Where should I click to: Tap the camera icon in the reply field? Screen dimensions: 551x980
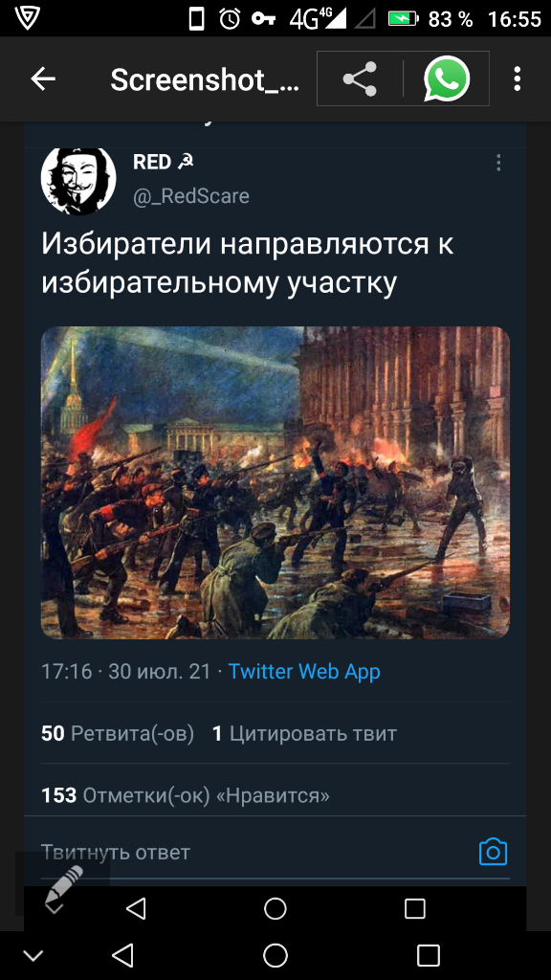pyautogui.click(x=493, y=851)
